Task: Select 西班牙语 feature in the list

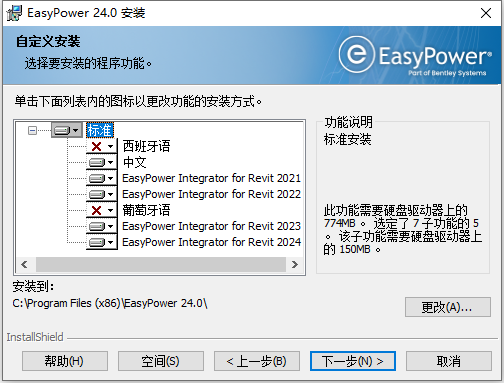Action: 146,146
